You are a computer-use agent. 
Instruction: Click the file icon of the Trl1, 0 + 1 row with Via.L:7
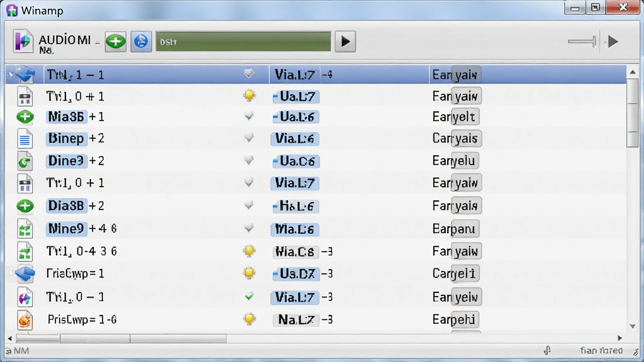coord(25,183)
